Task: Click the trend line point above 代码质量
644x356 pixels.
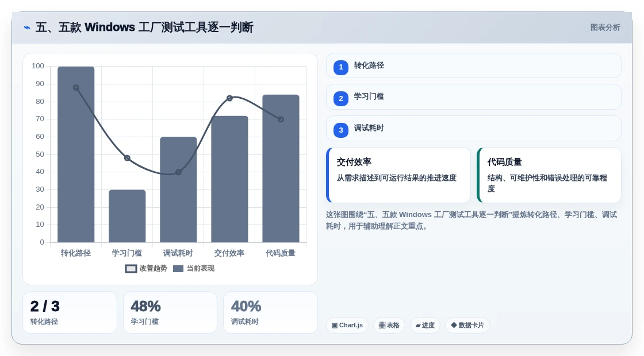Action: [281, 119]
